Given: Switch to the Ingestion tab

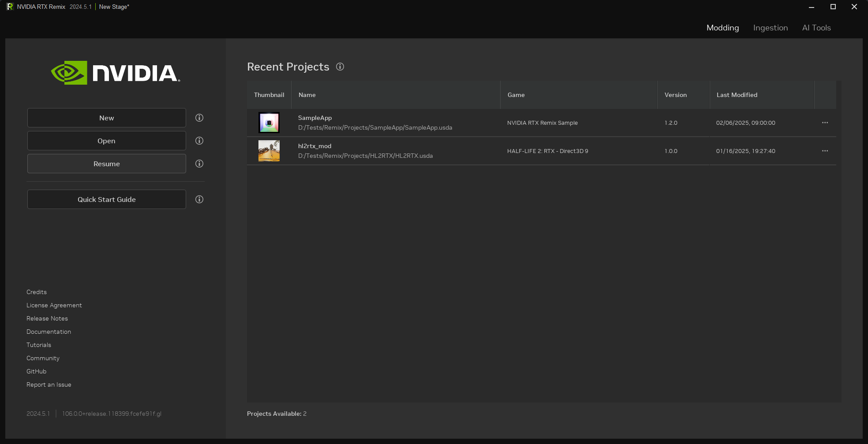Looking at the screenshot, I should coord(770,28).
